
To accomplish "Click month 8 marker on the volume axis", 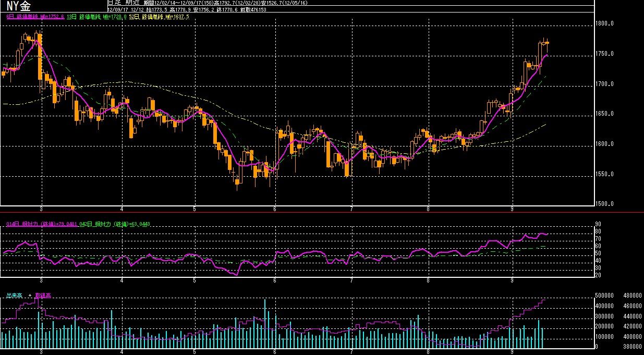I will click(428, 351).
